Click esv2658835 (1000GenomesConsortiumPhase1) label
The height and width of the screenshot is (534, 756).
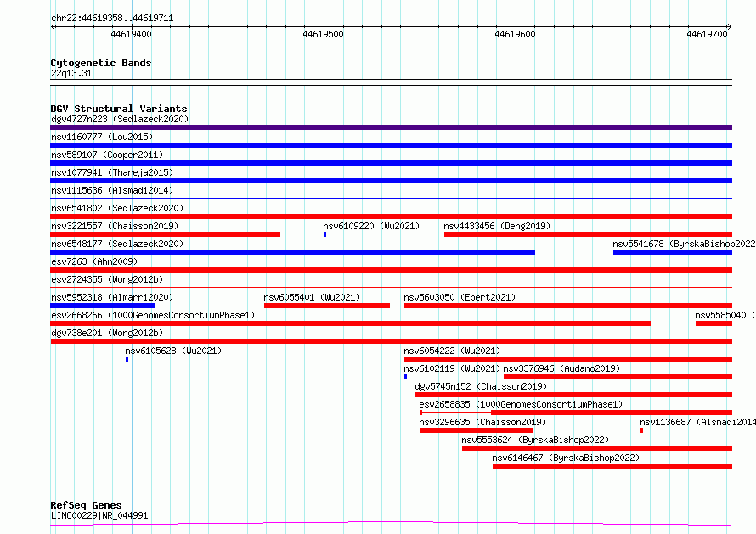point(521,404)
